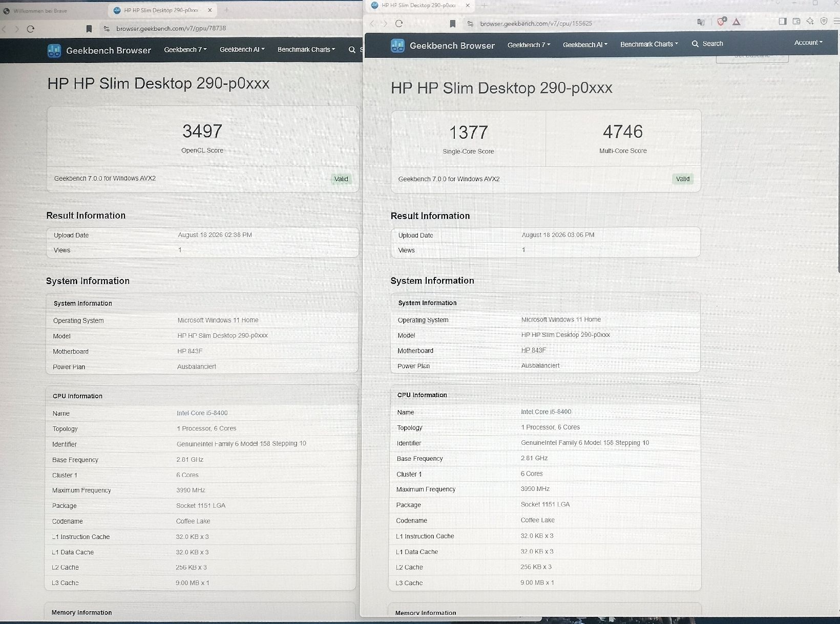Screen dimensions: 840x624
Task: Close the HP Slim Desktop tab in left window
Action: coord(210,10)
